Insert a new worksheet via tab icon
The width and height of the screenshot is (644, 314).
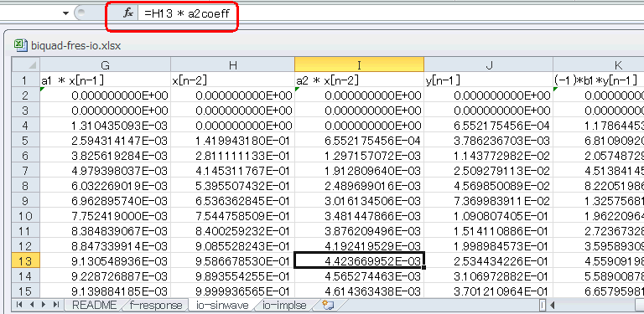(x=328, y=305)
